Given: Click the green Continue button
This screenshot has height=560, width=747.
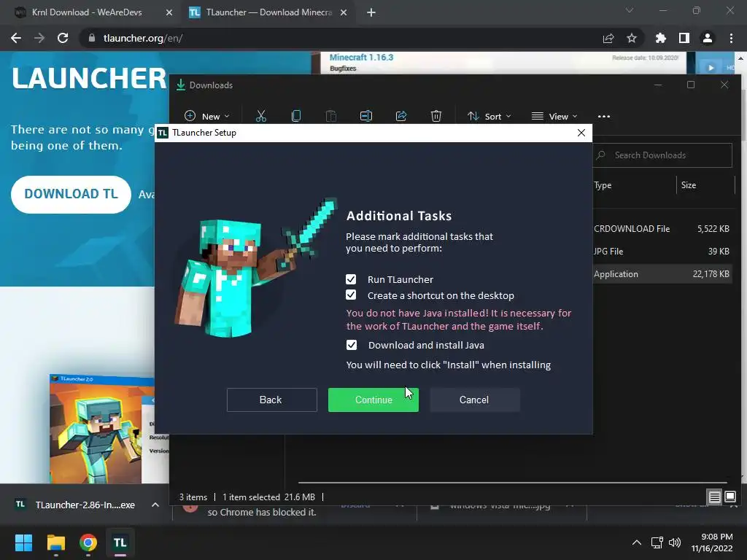Looking at the screenshot, I should [x=373, y=400].
